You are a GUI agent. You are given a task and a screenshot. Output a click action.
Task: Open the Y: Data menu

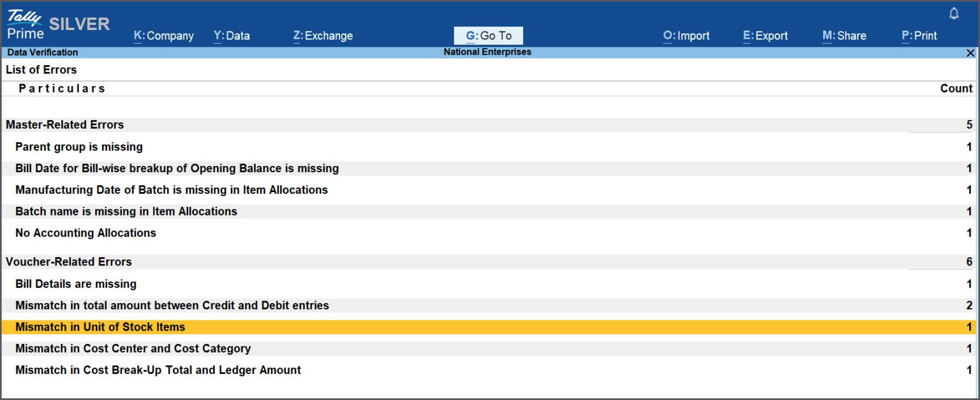click(231, 36)
